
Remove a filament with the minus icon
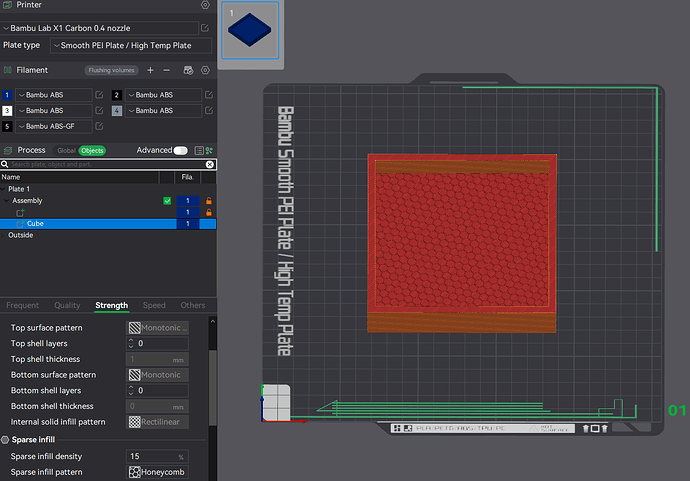166,70
